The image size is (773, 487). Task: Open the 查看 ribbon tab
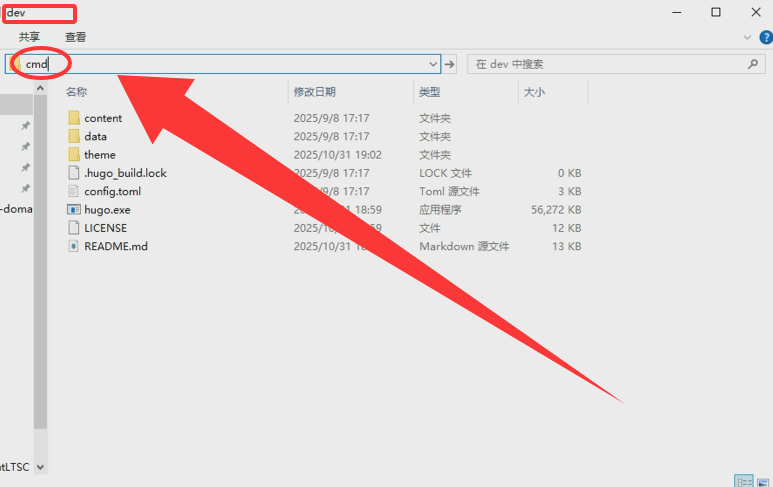[x=76, y=37]
